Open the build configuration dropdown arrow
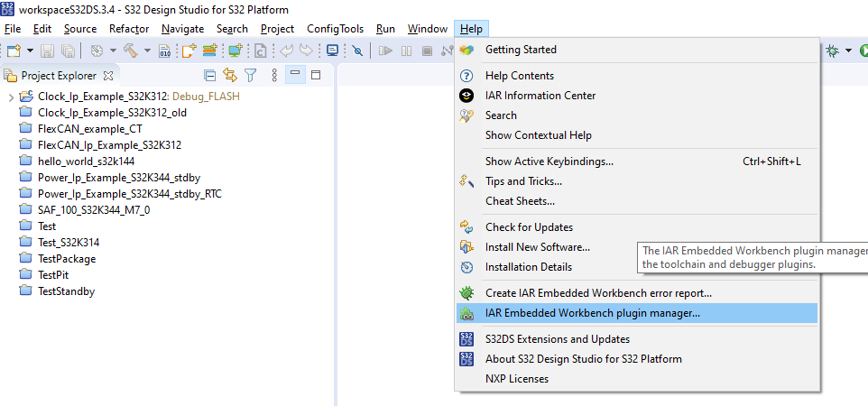The height and width of the screenshot is (406, 868). point(113,51)
